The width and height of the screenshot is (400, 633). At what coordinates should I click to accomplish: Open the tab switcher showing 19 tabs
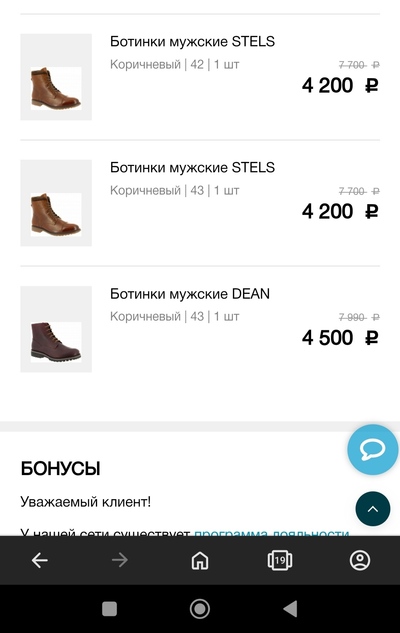click(280, 560)
